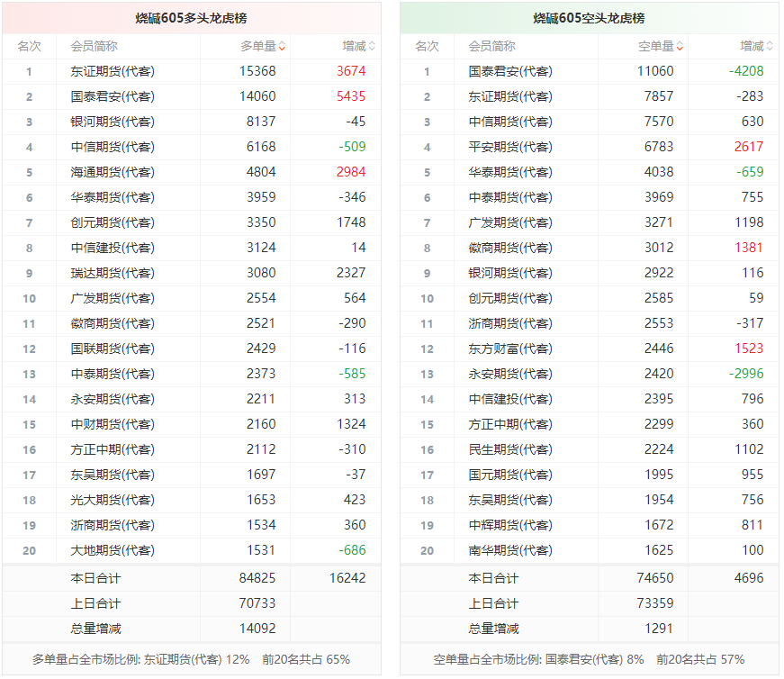This screenshot has width=784, height=679.
Task: Click 前20名共占 65% footer text
Action: [x=306, y=659]
